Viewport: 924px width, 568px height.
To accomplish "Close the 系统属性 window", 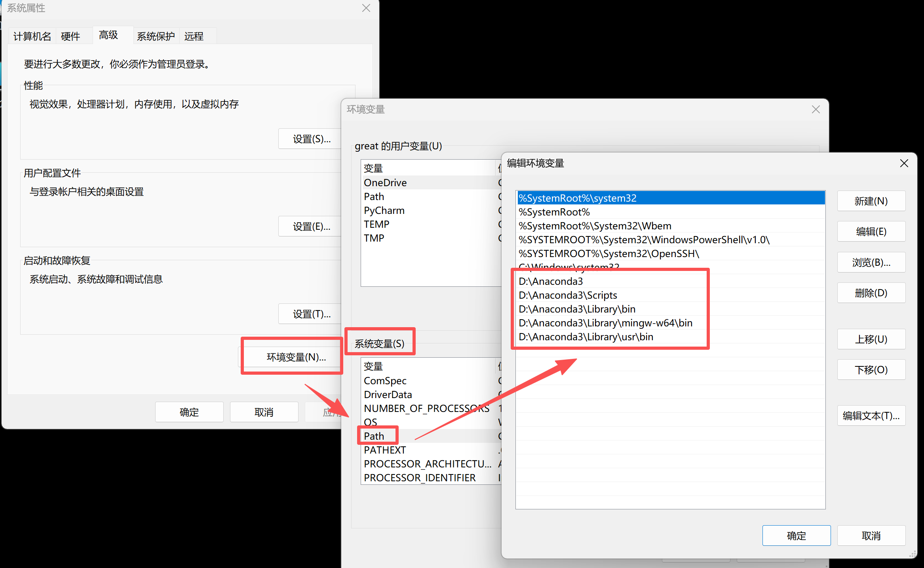I will point(366,8).
